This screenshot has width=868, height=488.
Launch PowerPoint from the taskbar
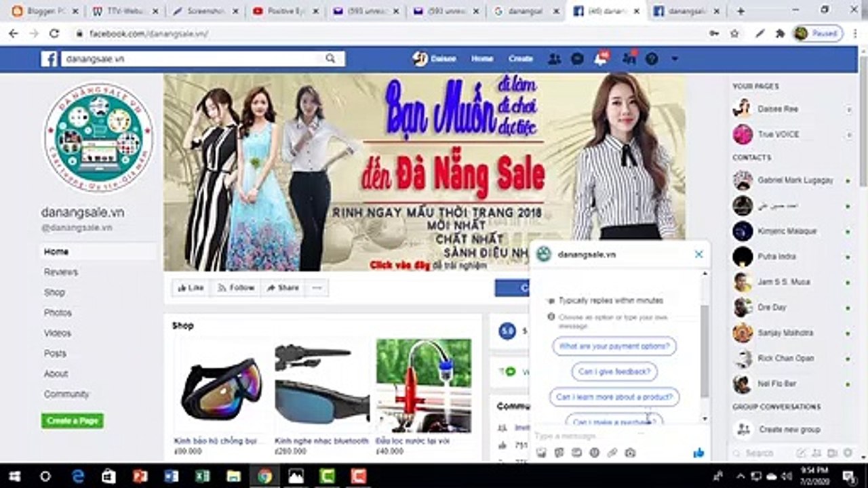[x=140, y=476]
